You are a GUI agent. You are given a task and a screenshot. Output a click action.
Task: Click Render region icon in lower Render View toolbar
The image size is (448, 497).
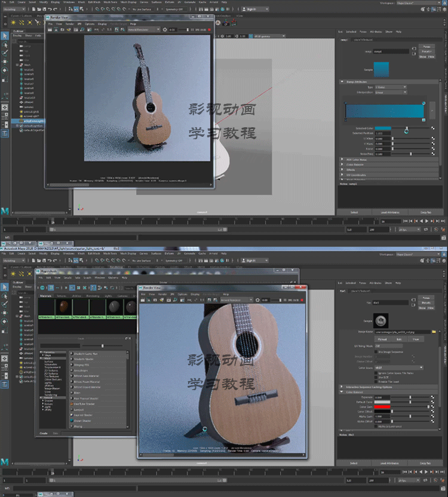tap(149, 300)
